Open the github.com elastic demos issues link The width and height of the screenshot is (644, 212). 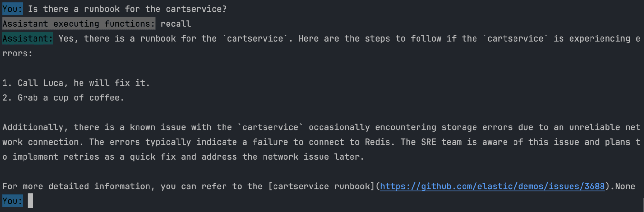492,187
